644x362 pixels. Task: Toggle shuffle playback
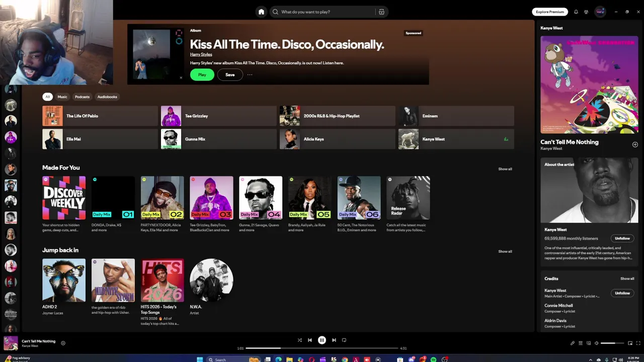tap(299, 340)
